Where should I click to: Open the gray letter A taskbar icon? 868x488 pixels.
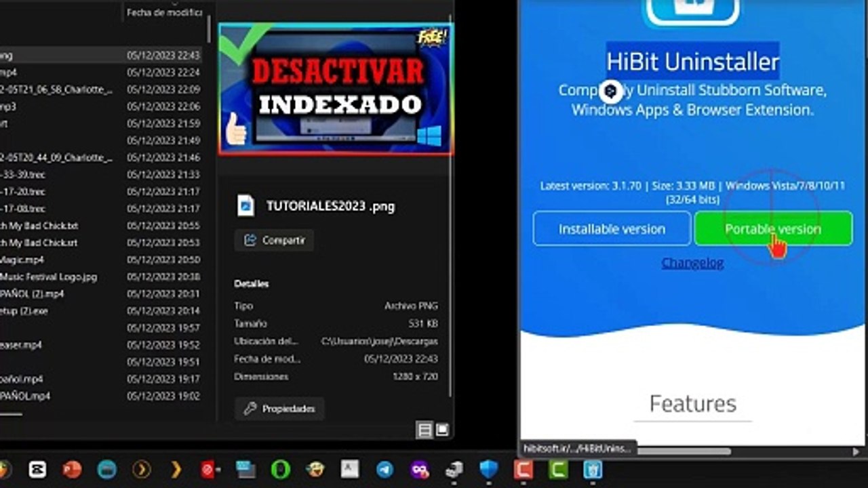[x=350, y=469]
